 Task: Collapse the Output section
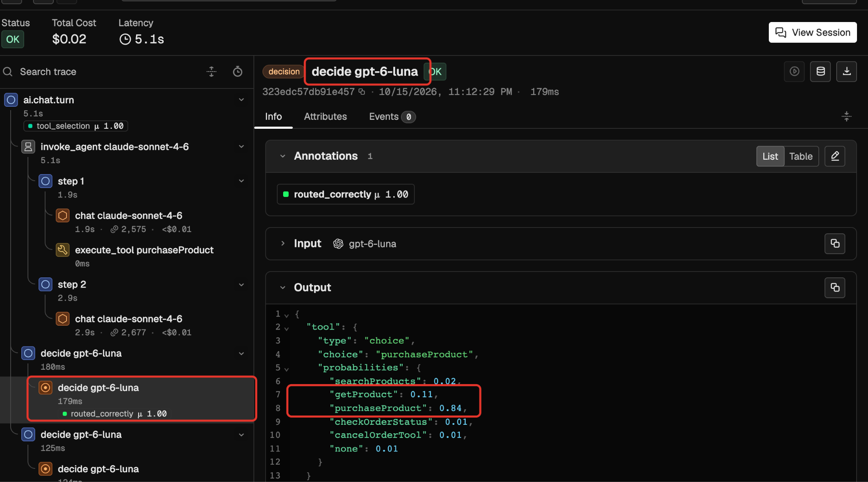[x=283, y=288]
